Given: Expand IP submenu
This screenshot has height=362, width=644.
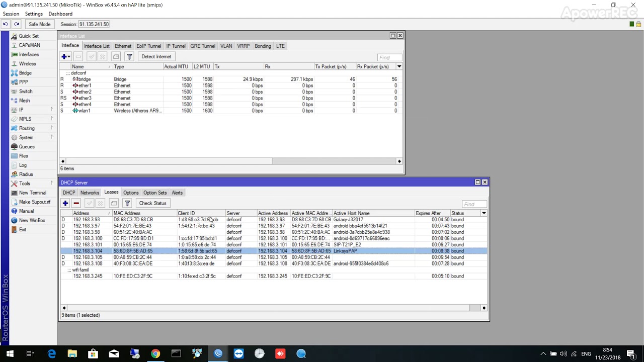Looking at the screenshot, I should point(52,110).
